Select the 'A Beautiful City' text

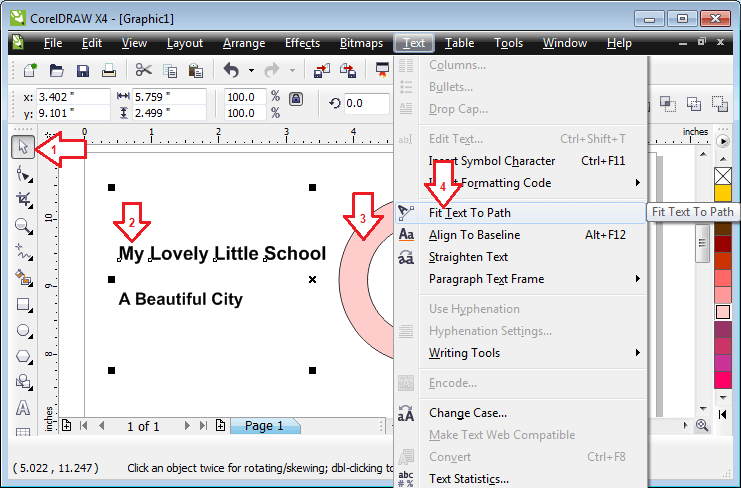(x=180, y=299)
